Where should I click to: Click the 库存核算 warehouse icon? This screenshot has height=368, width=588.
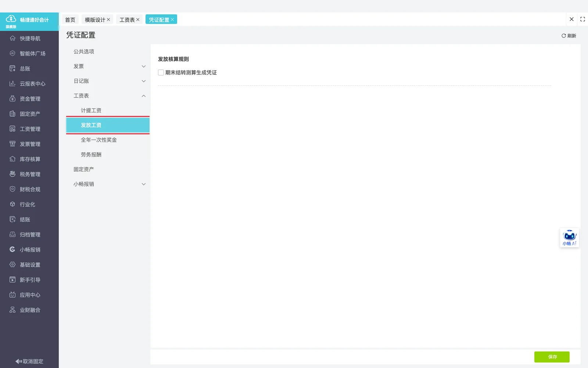click(12, 159)
